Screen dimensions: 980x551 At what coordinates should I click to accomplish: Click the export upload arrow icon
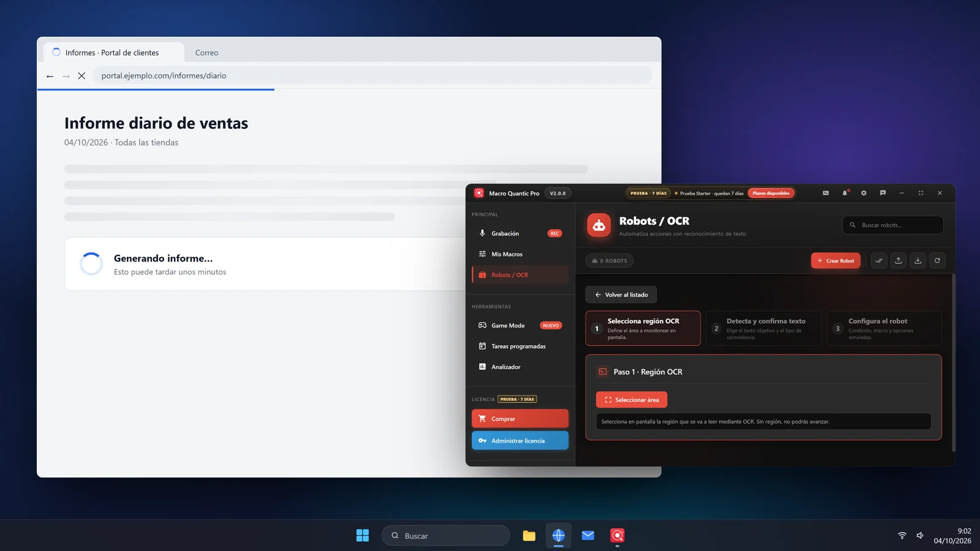tap(899, 261)
